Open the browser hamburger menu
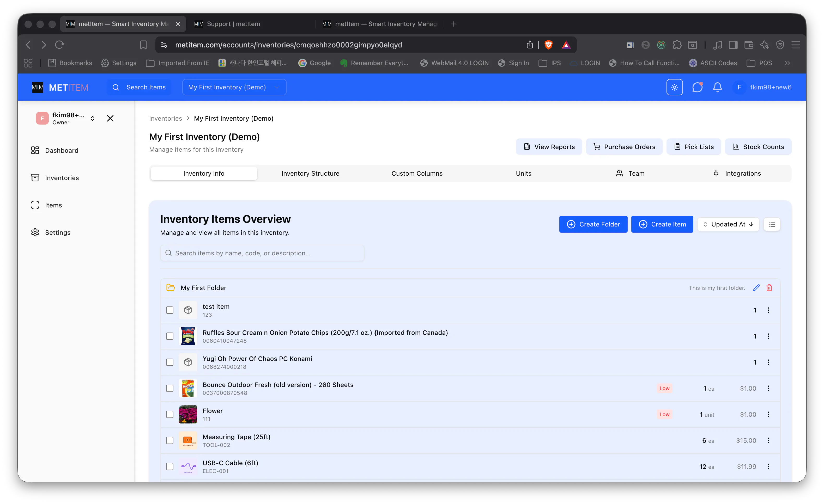Image resolution: width=824 pixels, height=504 pixels. (x=796, y=45)
